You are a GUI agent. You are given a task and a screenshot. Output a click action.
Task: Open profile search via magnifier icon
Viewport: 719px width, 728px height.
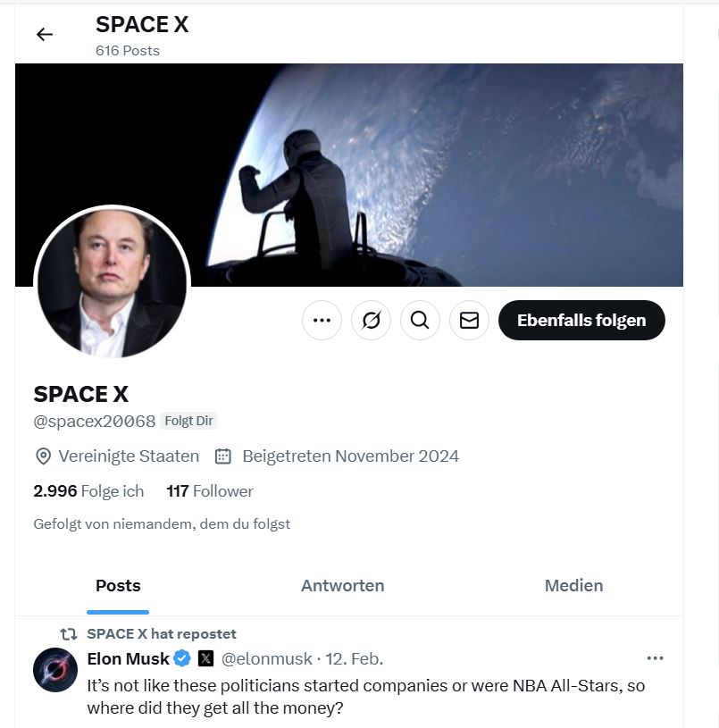click(420, 320)
